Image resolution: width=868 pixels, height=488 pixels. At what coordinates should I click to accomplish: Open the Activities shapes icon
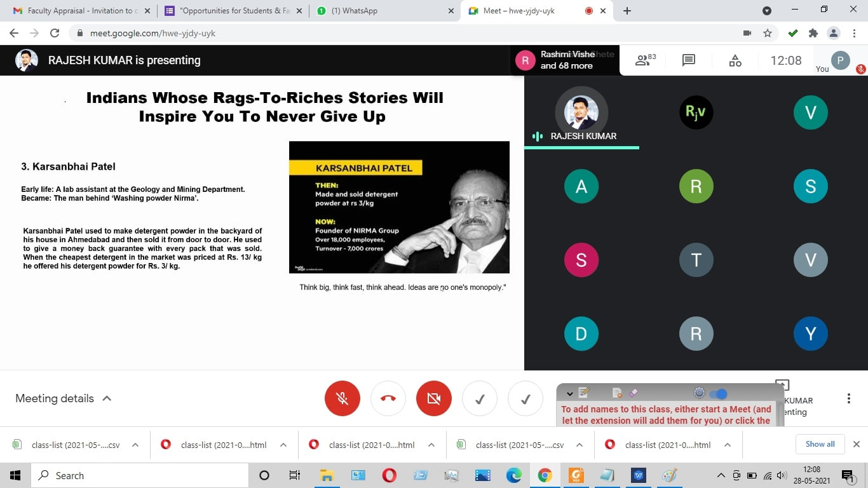[x=735, y=60]
